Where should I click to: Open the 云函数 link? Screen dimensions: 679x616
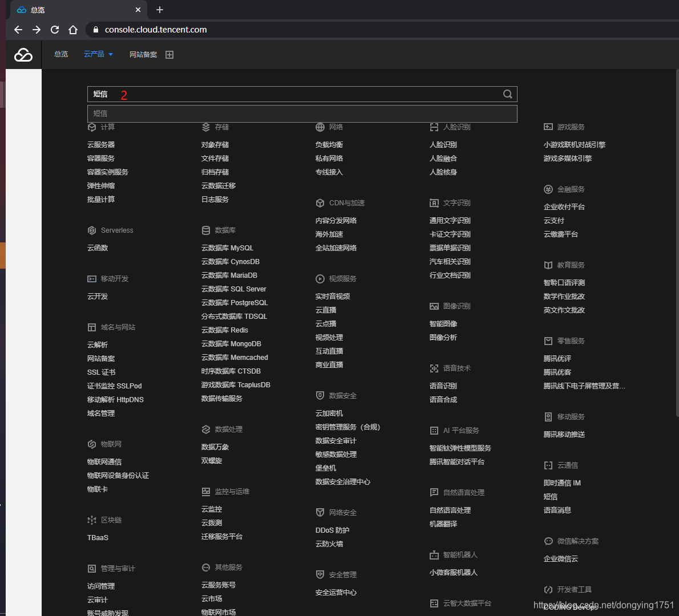tap(98, 248)
